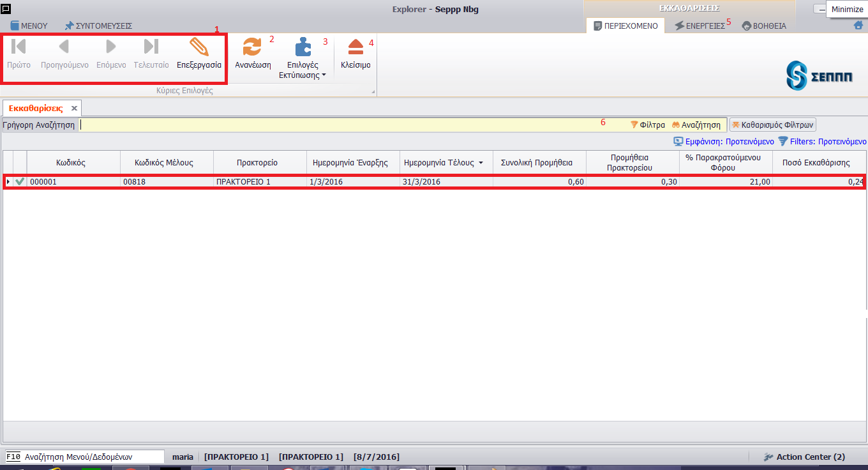Click the Τελευταίο (last record) navigation icon
This screenshot has width=868, height=470.
151,47
